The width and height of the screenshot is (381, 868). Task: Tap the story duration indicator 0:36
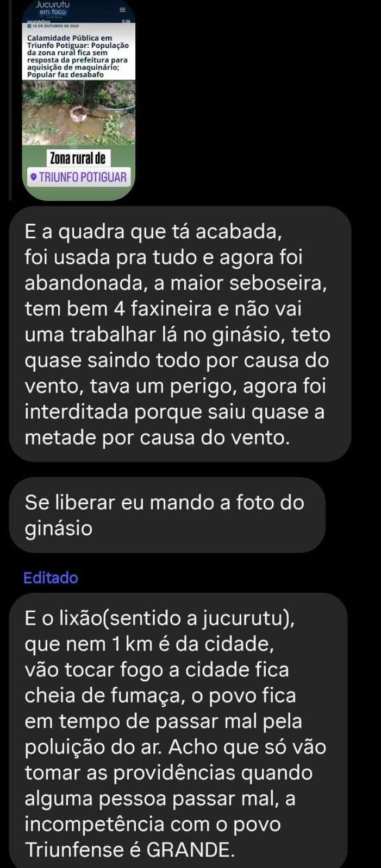[127, 21]
